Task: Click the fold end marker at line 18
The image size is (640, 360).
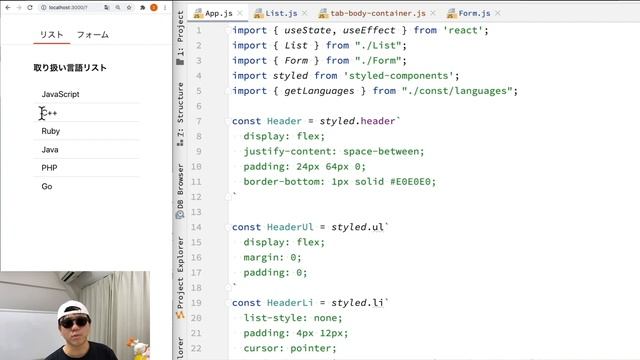Action: click(228, 287)
